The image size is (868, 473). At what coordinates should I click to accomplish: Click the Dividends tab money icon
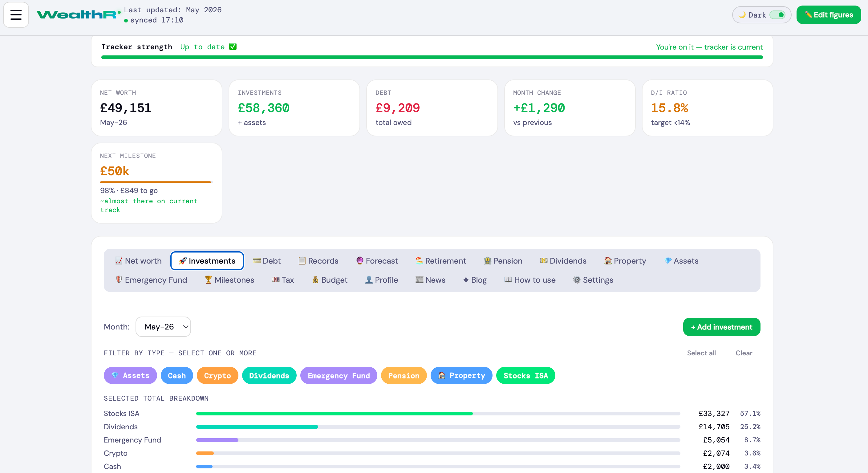pos(544,261)
